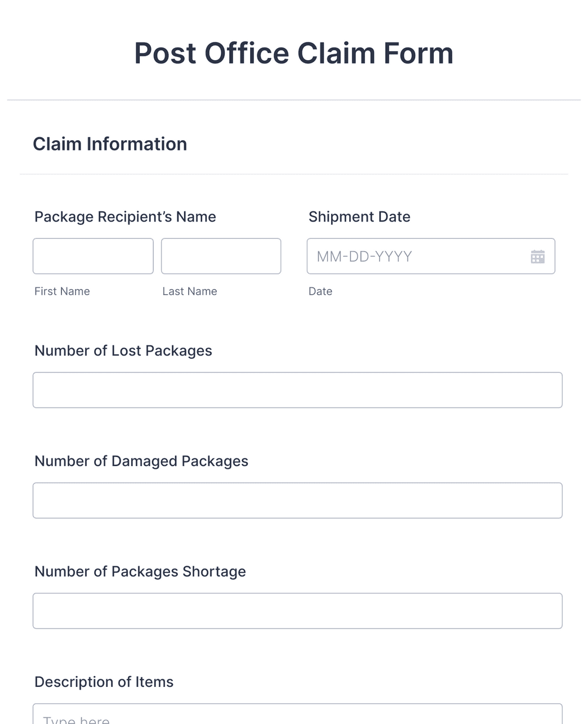Click the "Claim Information" section heading
This screenshot has width=588, height=724.
pos(110,144)
